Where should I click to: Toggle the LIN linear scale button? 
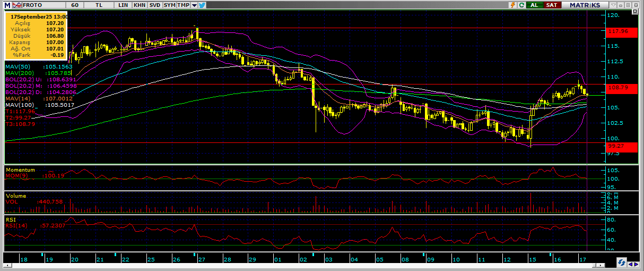(124, 5)
